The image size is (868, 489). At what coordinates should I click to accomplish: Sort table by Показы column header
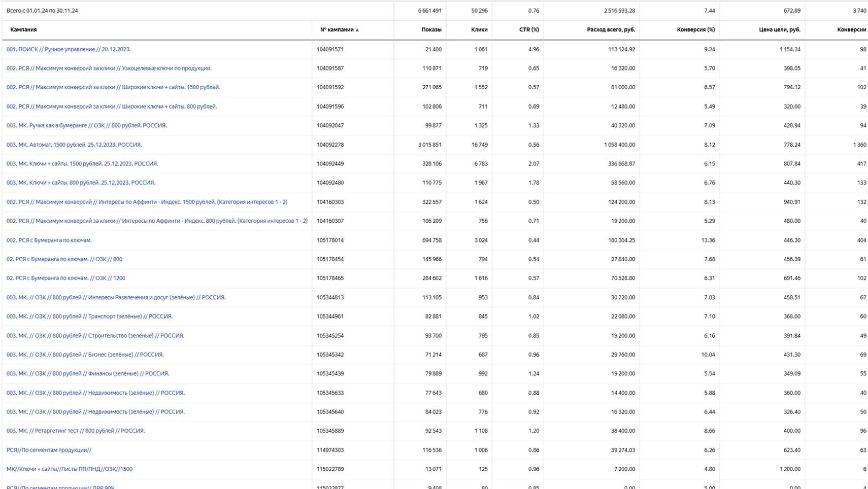point(431,30)
